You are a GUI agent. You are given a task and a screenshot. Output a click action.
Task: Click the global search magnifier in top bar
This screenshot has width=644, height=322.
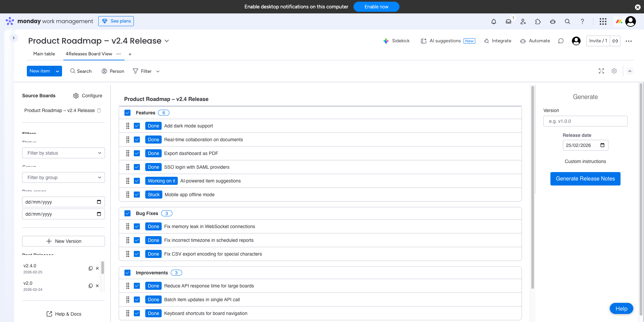tap(568, 21)
